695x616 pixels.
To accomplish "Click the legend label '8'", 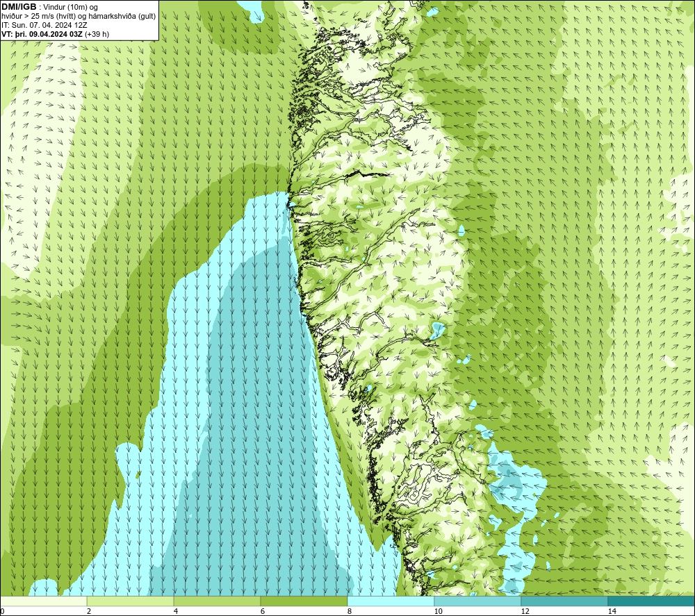I will click(x=350, y=611).
